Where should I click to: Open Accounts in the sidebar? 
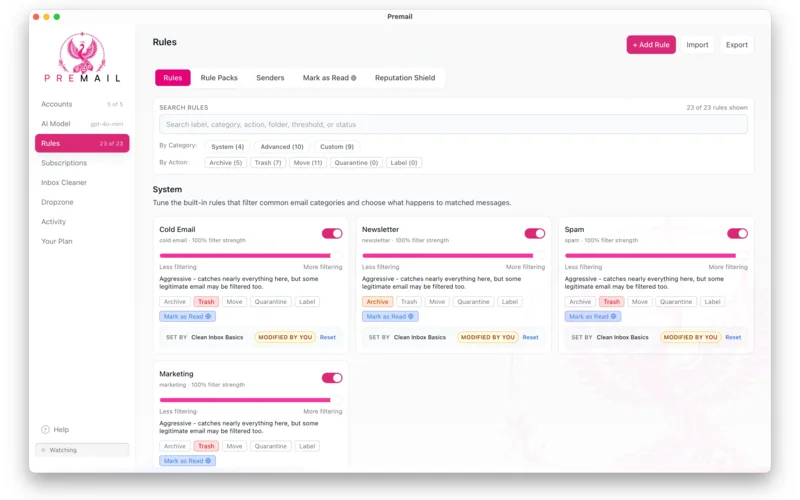82,104
